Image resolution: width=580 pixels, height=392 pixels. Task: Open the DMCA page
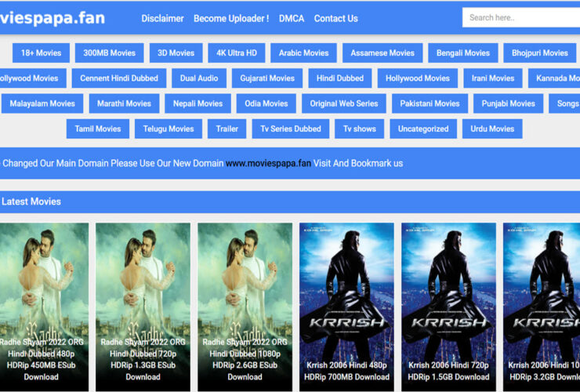(292, 19)
